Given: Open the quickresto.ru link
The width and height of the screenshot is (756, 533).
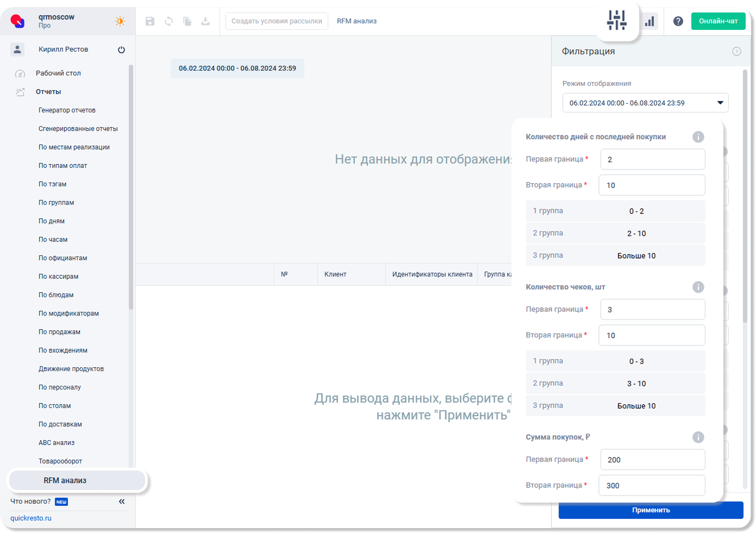Looking at the screenshot, I should pos(31,518).
